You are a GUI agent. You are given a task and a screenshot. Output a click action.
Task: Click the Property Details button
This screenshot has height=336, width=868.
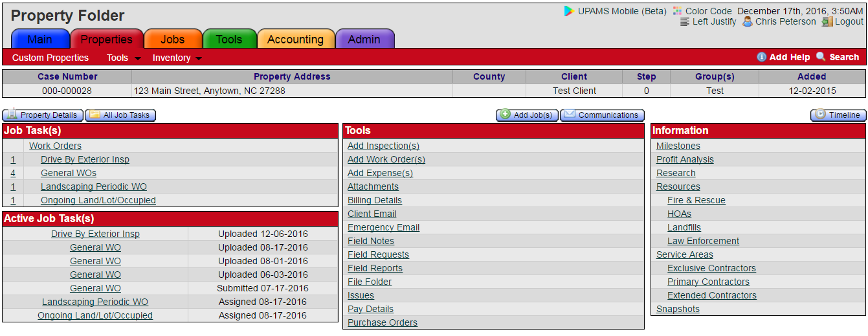click(43, 115)
